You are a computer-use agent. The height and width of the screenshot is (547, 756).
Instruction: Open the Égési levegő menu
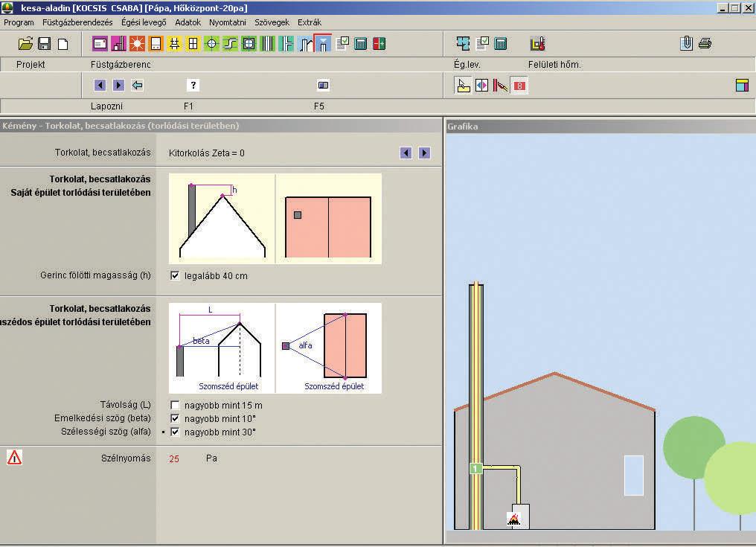pos(144,22)
